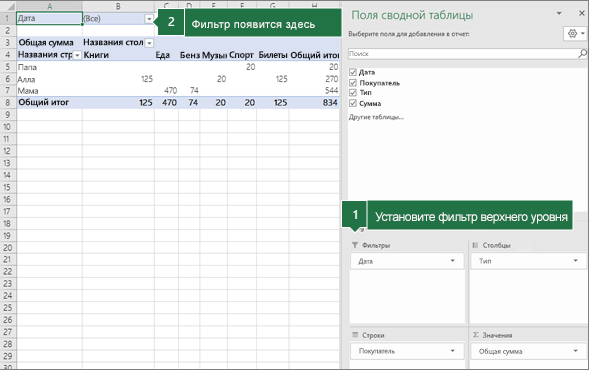The width and height of the screenshot is (589, 370).
Task: Click the Фильтры area funnel icon
Action: coord(355,245)
